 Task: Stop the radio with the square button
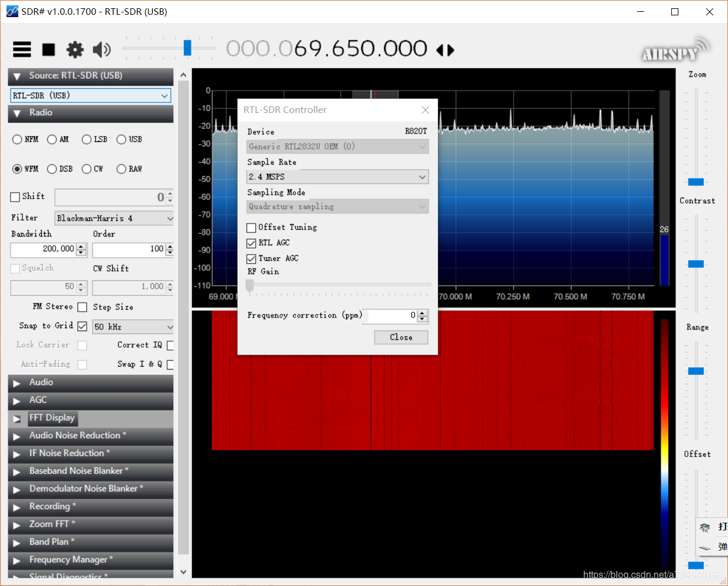pos(48,50)
